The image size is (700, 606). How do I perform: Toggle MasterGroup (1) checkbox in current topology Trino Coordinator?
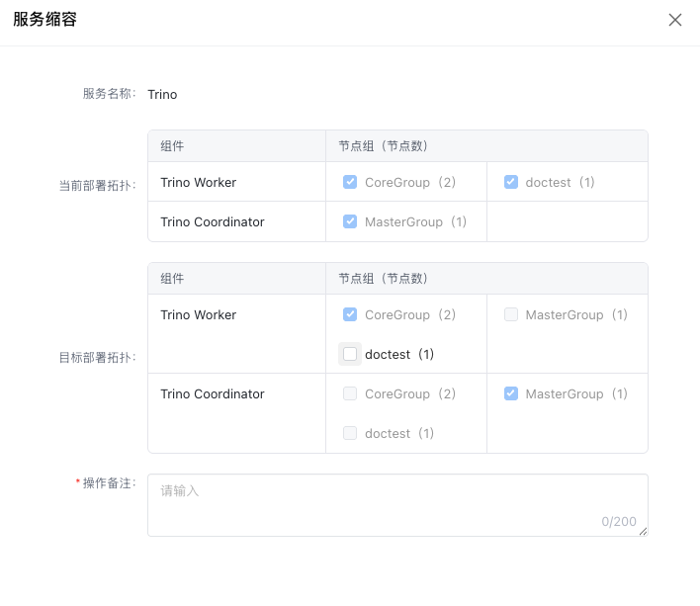click(x=350, y=221)
